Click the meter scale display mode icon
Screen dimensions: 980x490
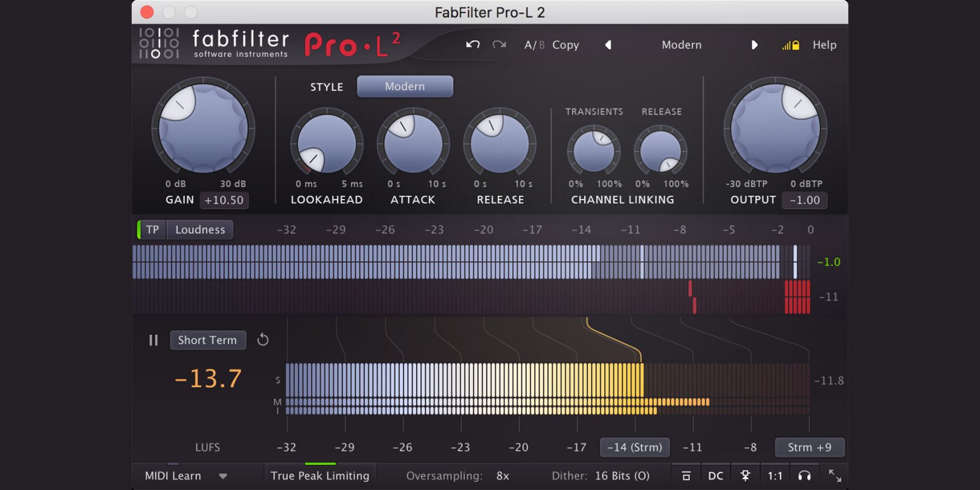686,476
